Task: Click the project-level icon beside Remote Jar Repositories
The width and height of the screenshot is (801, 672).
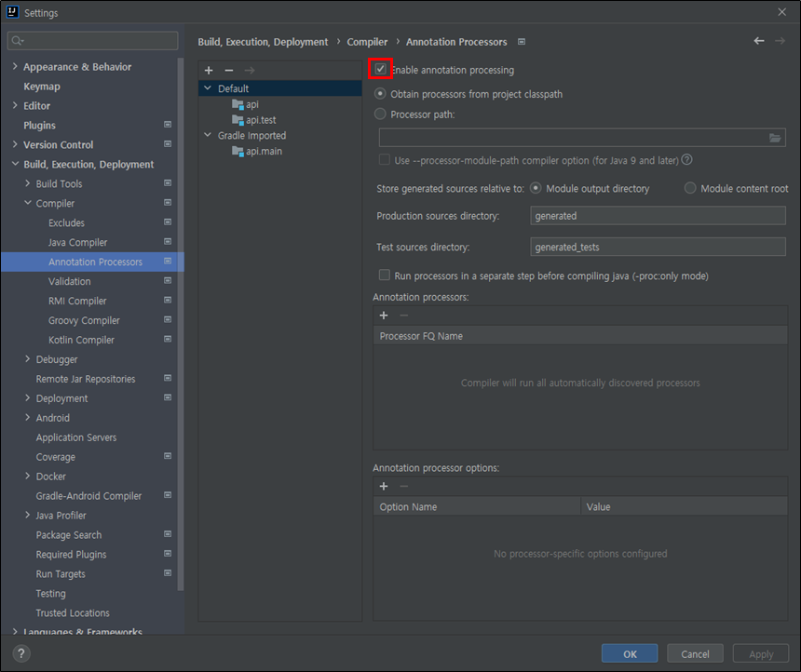Action: click(168, 378)
